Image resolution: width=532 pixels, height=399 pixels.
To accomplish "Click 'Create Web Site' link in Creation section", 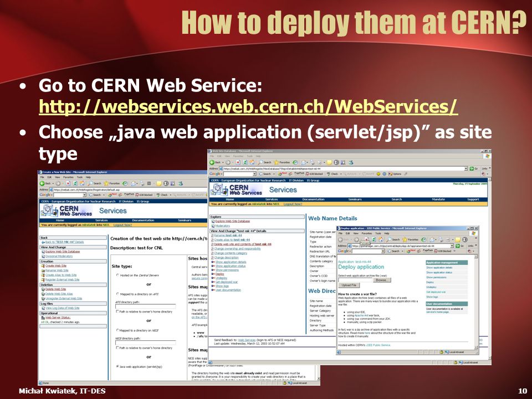I will click(55, 265).
